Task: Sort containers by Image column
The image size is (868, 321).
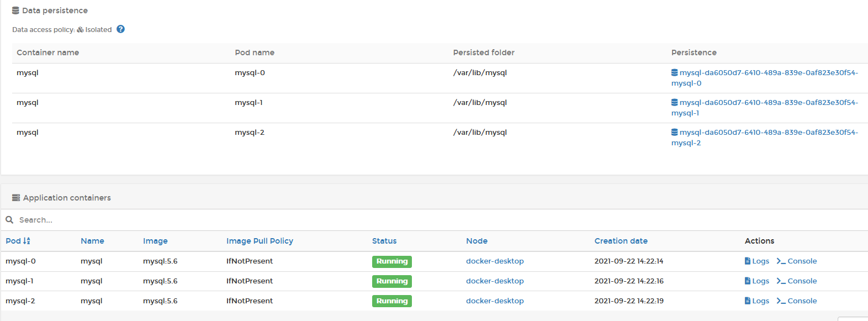Action: pos(155,241)
